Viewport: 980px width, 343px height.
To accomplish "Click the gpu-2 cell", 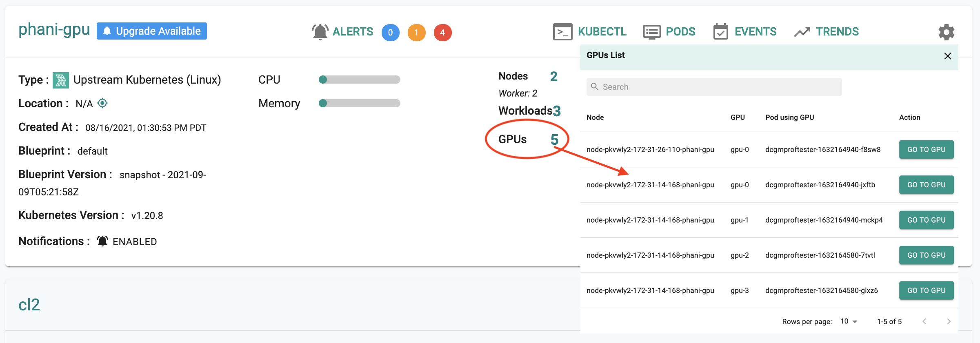I will point(740,255).
